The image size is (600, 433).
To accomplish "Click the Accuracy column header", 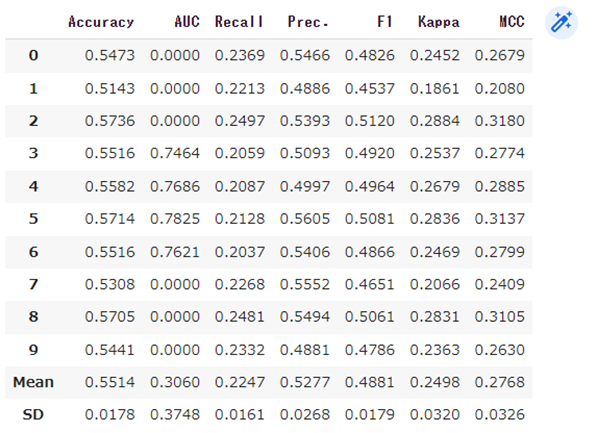I will click(101, 22).
